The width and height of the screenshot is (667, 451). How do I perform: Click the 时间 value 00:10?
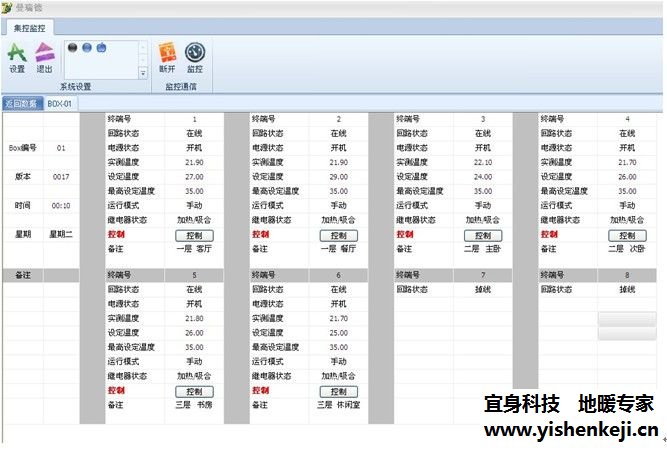[61, 206]
